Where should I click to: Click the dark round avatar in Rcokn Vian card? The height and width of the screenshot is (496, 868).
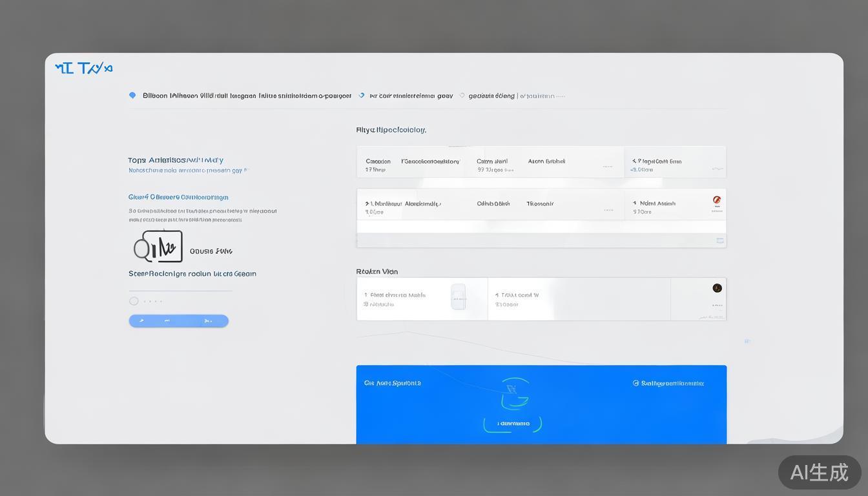click(717, 288)
